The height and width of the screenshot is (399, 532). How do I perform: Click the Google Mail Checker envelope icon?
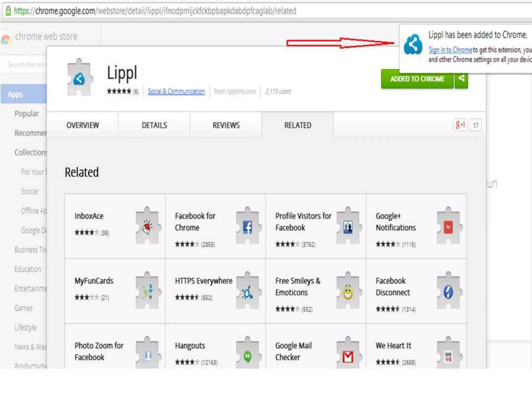348,356
